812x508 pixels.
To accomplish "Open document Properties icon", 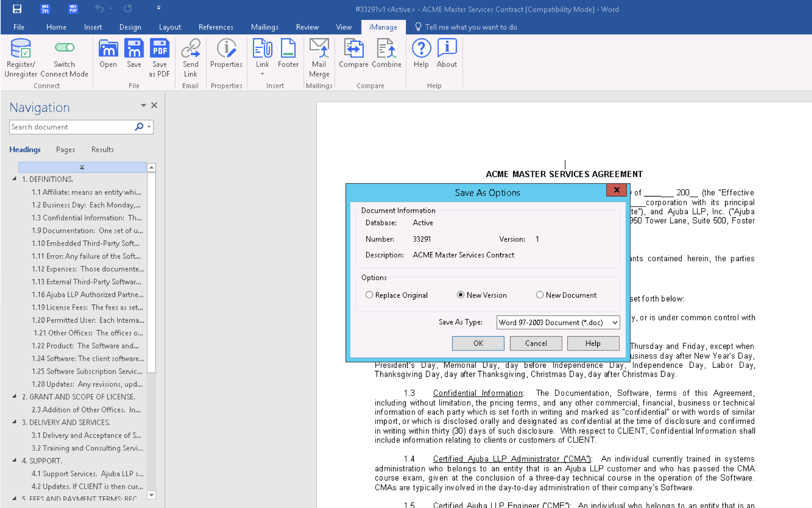I will [x=226, y=48].
